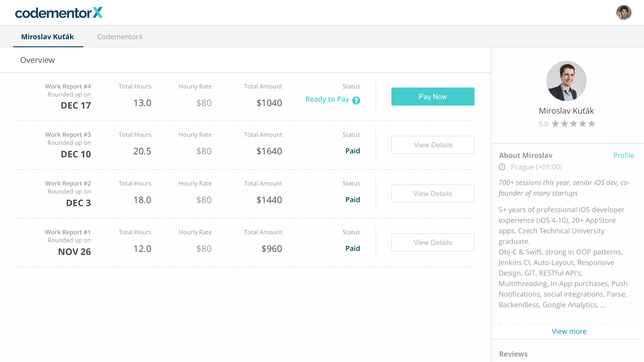The image size is (644, 362).
Task: Click the first rating star
Action: (555, 124)
